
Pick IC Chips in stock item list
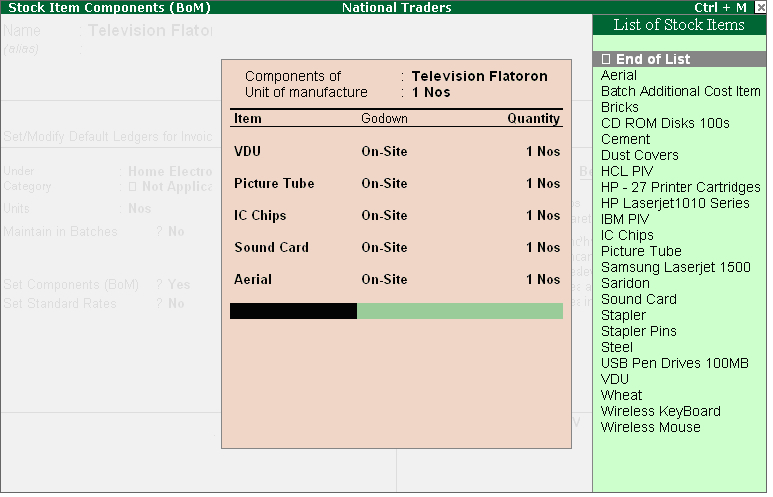click(x=627, y=235)
